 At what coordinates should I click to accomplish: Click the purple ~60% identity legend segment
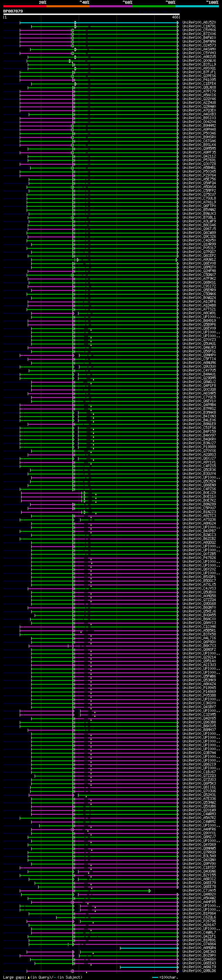tap(111, 6)
